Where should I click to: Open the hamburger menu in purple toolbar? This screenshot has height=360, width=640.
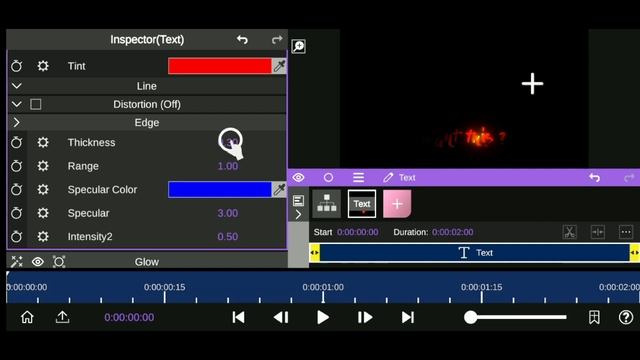point(358,178)
